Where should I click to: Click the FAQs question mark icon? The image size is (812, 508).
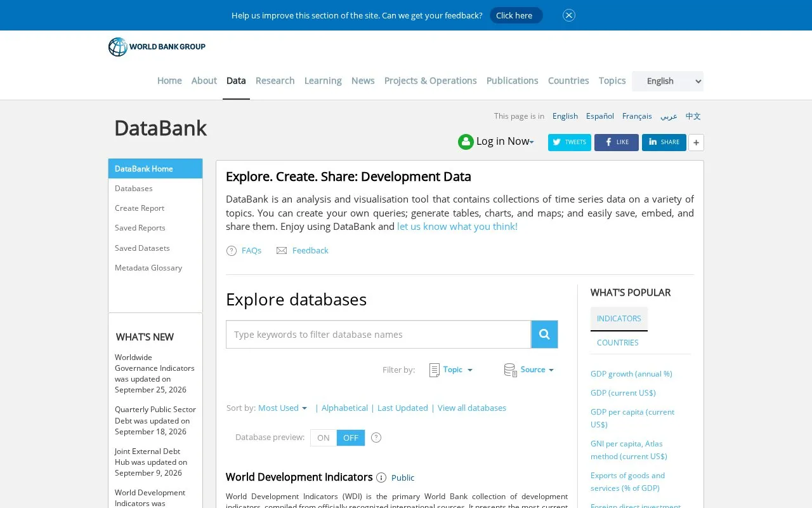tap(232, 251)
